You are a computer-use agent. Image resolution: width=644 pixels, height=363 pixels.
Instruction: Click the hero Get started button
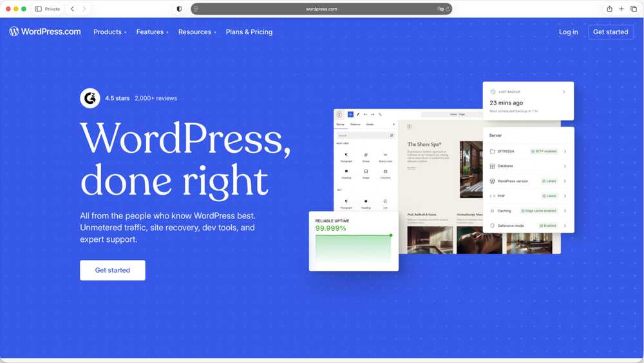point(113,270)
